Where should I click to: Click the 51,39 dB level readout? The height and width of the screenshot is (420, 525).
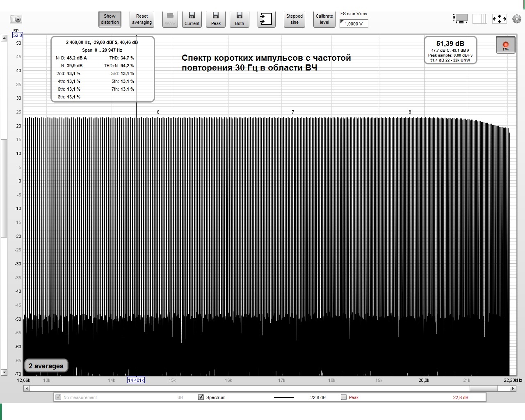[x=450, y=43]
